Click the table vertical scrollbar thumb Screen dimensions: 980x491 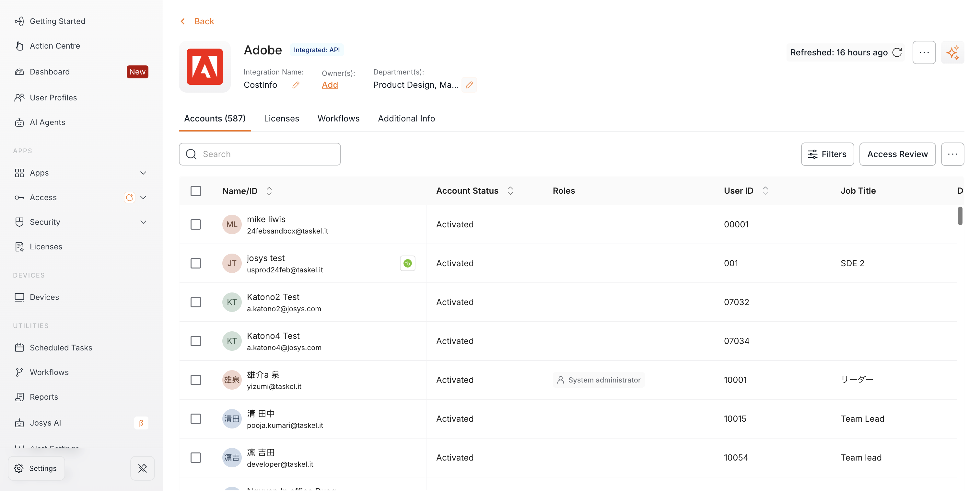(x=960, y=216)
